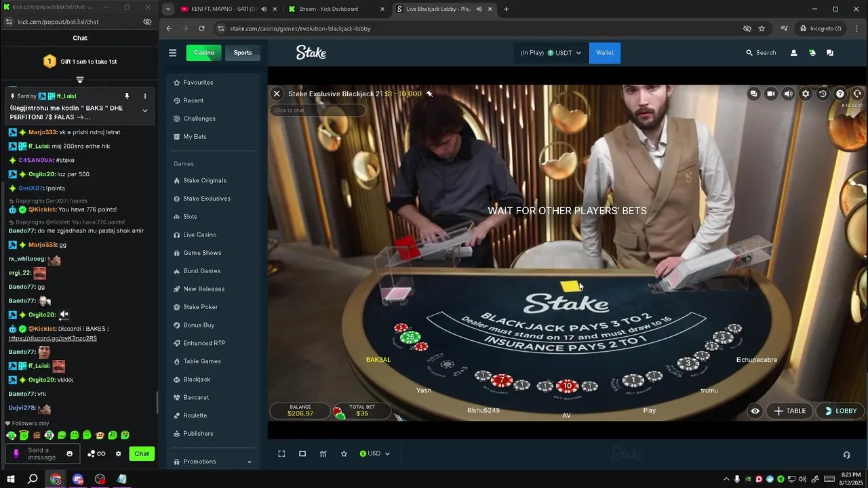Viewport: 868px width, 488px height.
Task: Open the Stake hamburger menu
Action: click(x=172, y=53)
